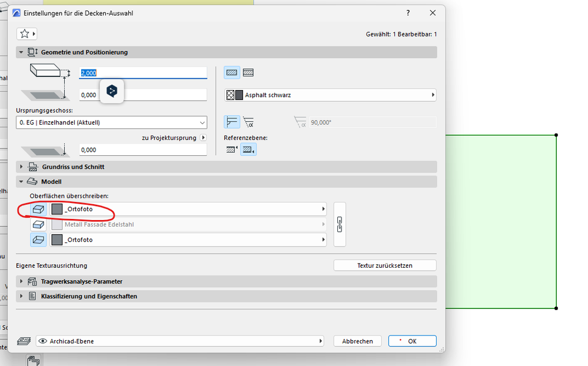
Task: Click the favorites star icon
Action: pyautogui.click(x=24, y=34)
